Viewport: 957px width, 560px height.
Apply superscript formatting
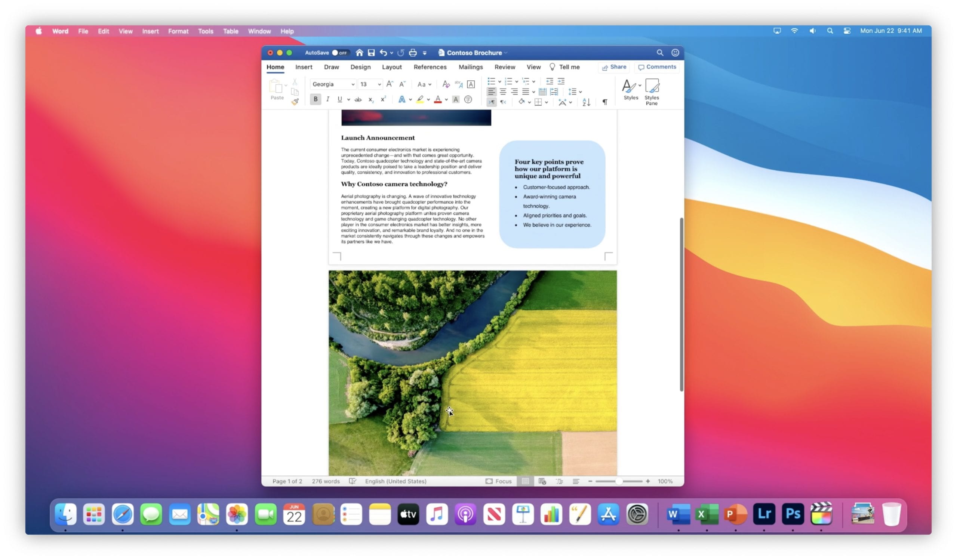[x=383, y=99]
